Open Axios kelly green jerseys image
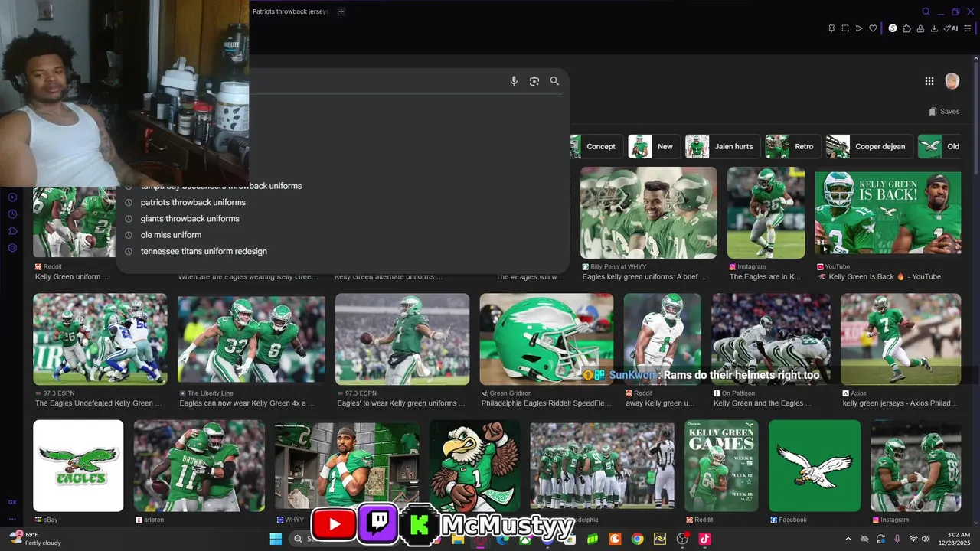Viewport: 980px width, 551px height. (900, 339)
